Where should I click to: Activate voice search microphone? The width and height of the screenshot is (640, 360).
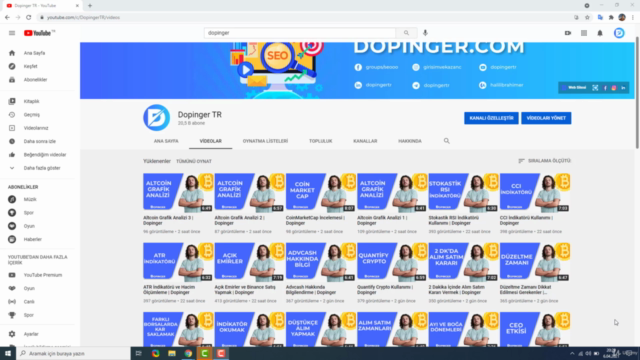click(425, 33)
